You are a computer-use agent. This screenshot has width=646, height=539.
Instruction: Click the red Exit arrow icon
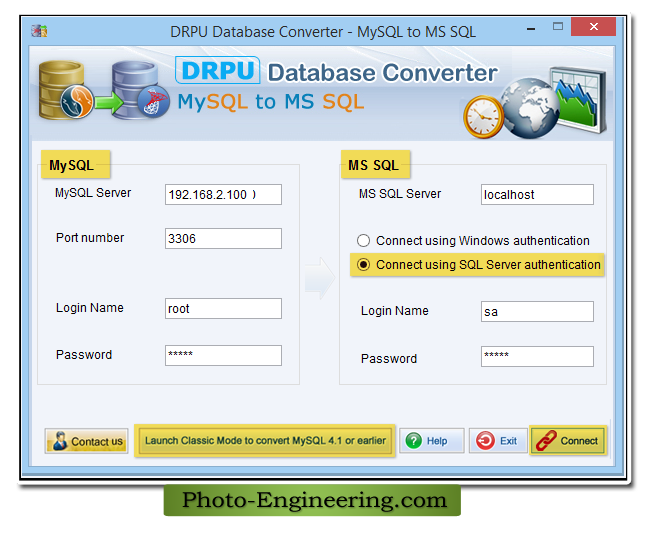485,441
